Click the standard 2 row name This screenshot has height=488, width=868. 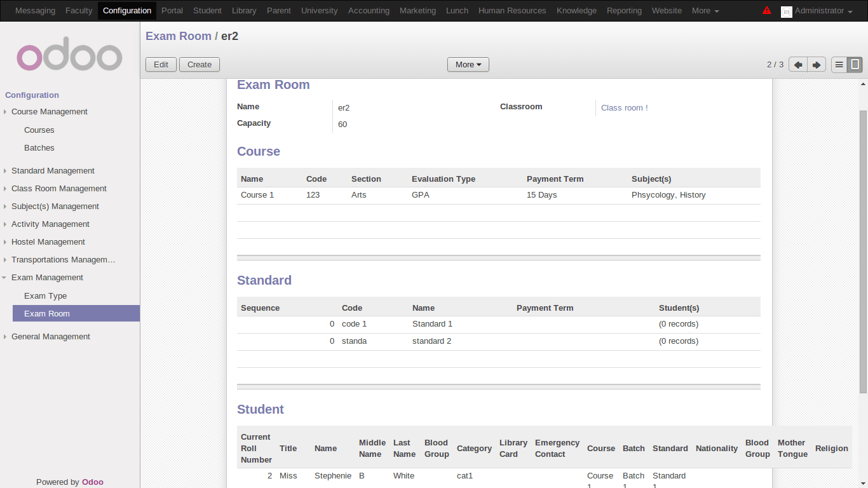(431, 341)
